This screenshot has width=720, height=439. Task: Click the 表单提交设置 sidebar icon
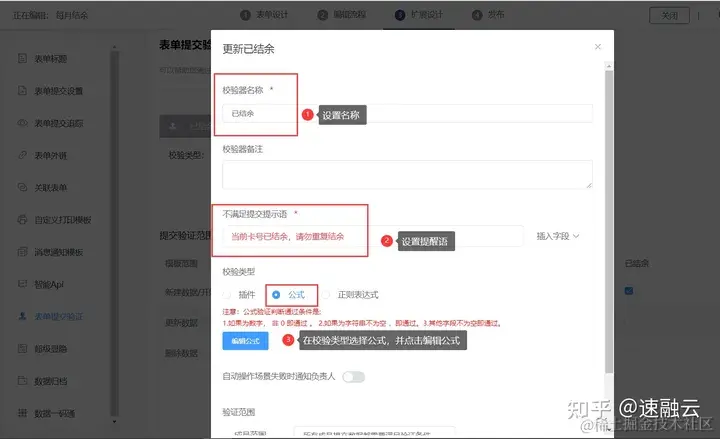[22, 90]
